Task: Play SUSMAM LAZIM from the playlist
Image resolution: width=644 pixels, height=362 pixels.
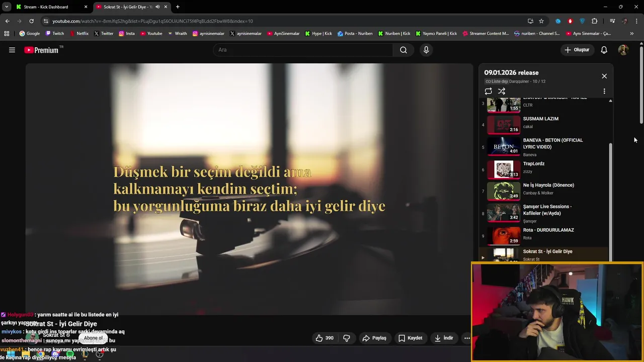Action: [544, 124]
